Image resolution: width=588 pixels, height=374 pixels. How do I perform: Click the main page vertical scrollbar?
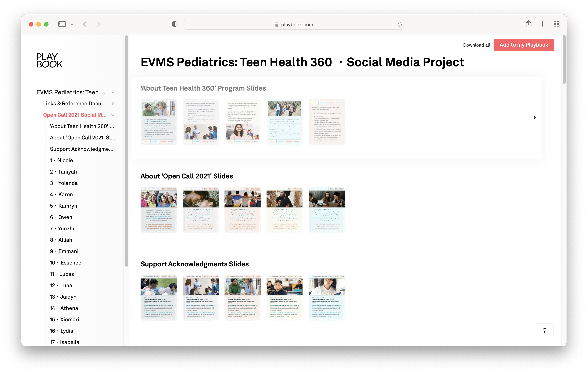click(564, 59)
